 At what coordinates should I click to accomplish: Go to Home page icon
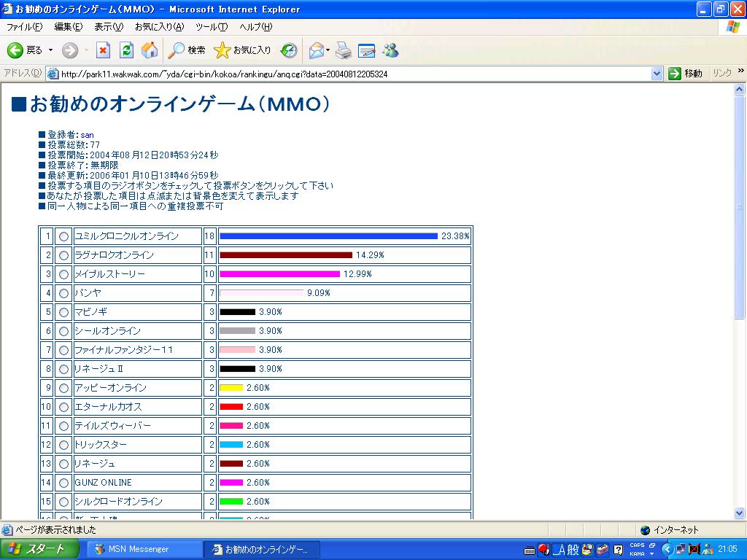click(150, 50)
